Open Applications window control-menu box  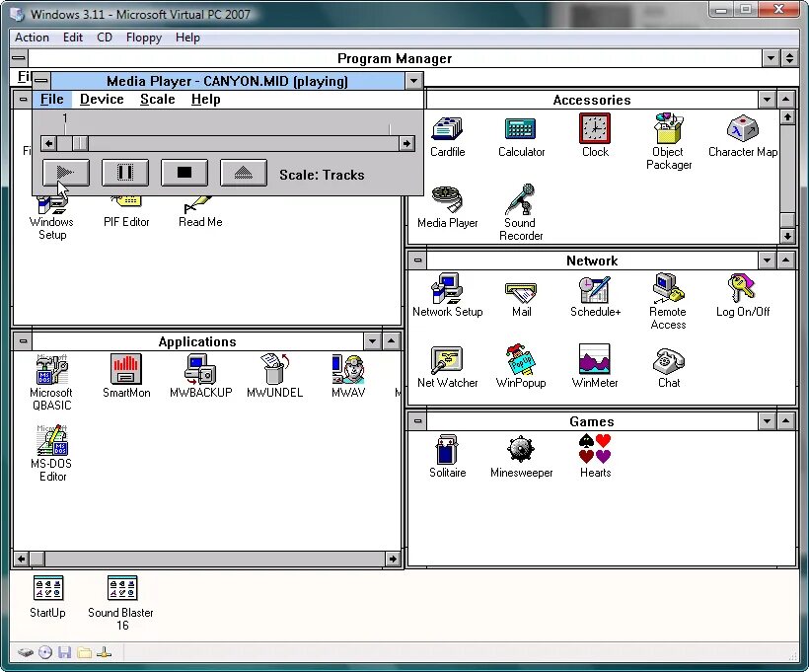(23, 340)
